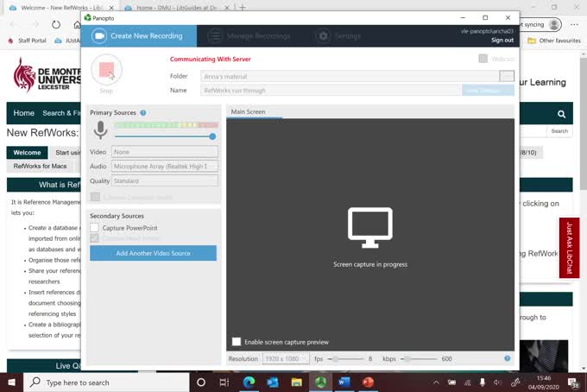Click the help icon beside kbps slider
The height and width of the screenshot is (392, 587).
click(x=508, y=358)
